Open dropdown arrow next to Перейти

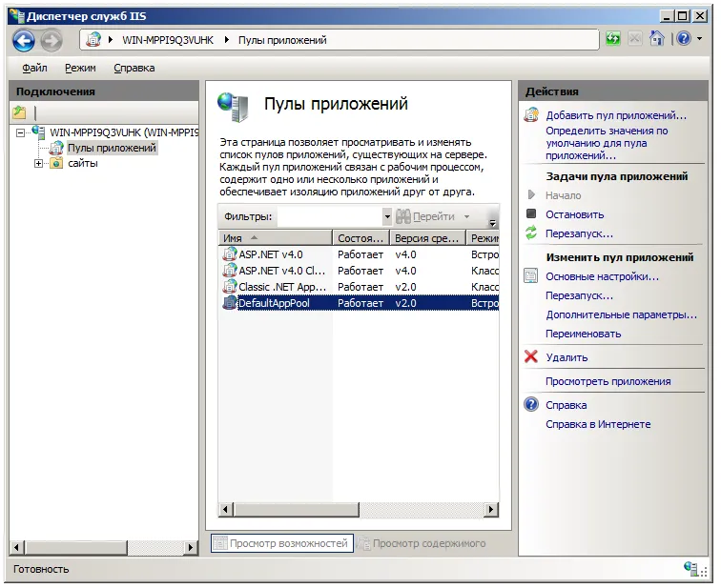[x=466, y=216]
